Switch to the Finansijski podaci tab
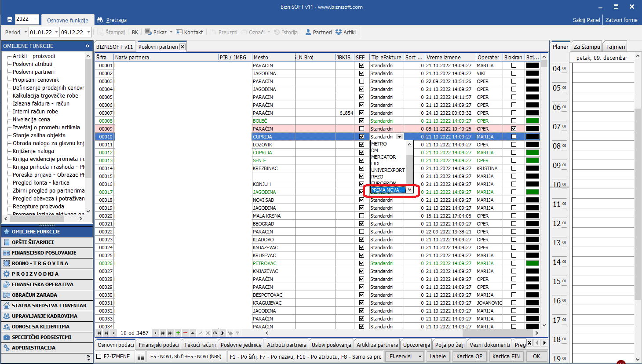Screen dimensions: 642x364 [159, 345]
